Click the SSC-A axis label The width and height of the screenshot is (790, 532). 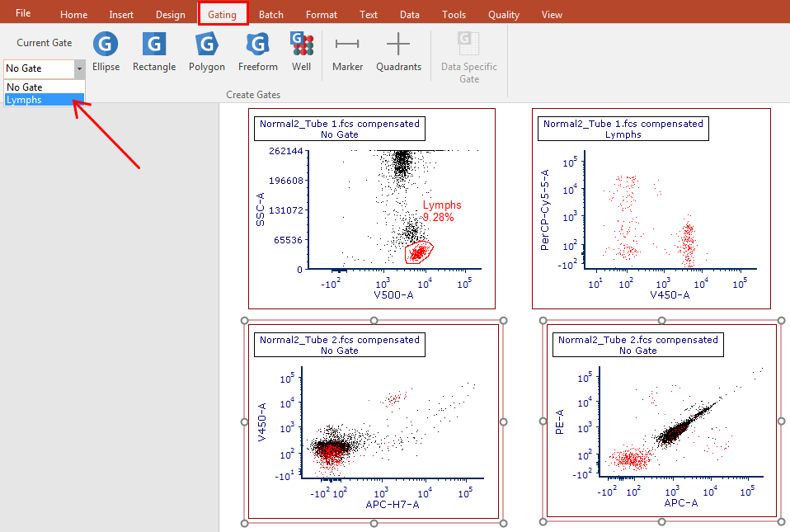pyautogui.click(x=262, y=210)
